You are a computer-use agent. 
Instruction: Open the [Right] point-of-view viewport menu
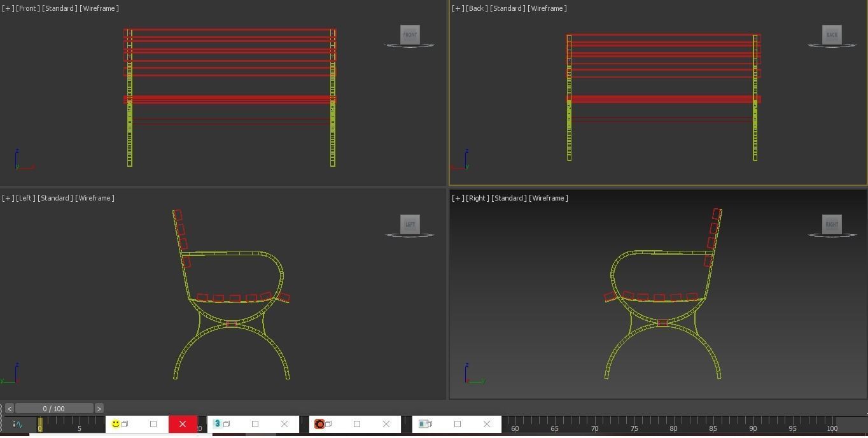pos(477,198)
